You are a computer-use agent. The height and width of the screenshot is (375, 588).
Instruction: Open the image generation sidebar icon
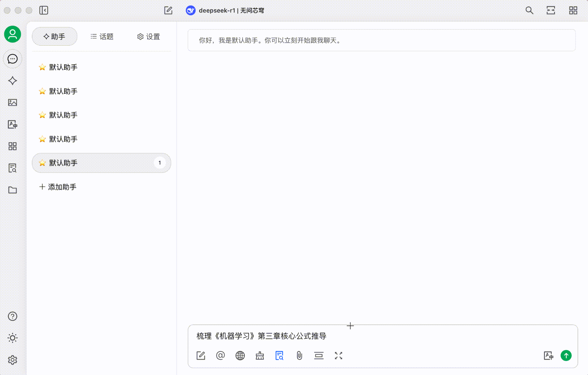click(x=12, y=102)
